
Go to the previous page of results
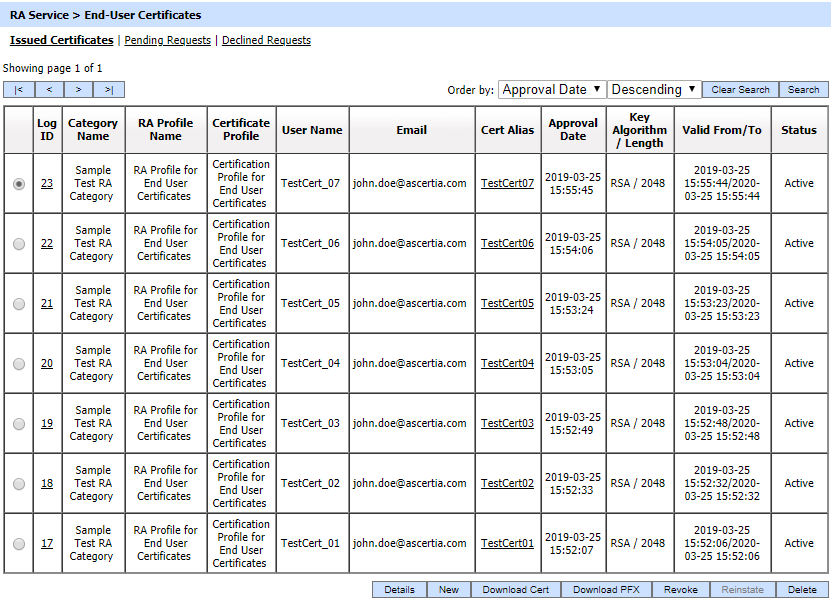[x=49, y=90]
